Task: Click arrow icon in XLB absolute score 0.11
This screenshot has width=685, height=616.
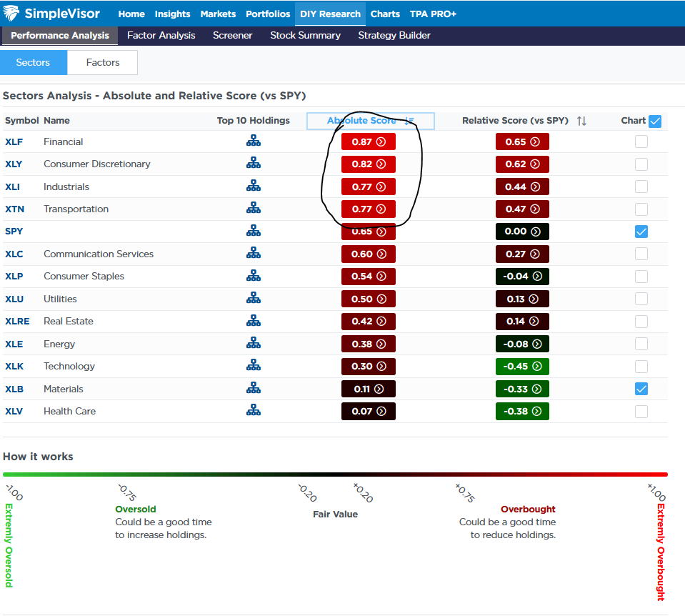Action: click(379, 389)
